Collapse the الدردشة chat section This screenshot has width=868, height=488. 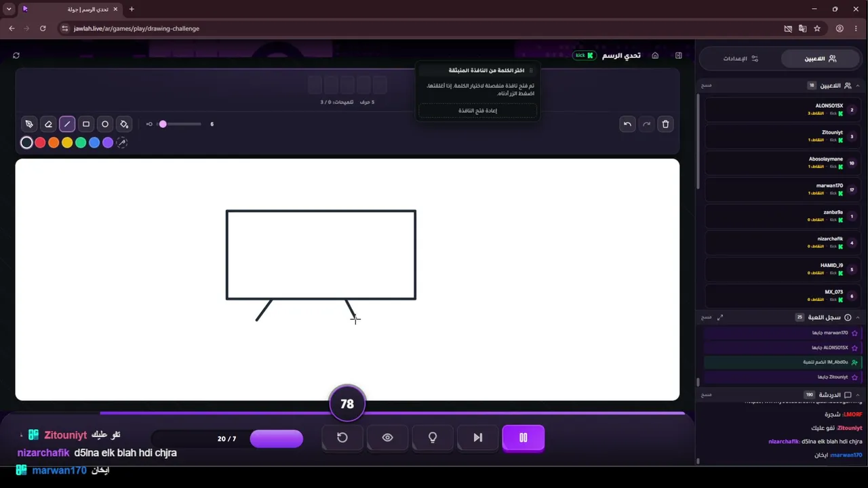[x=858, y=394]
